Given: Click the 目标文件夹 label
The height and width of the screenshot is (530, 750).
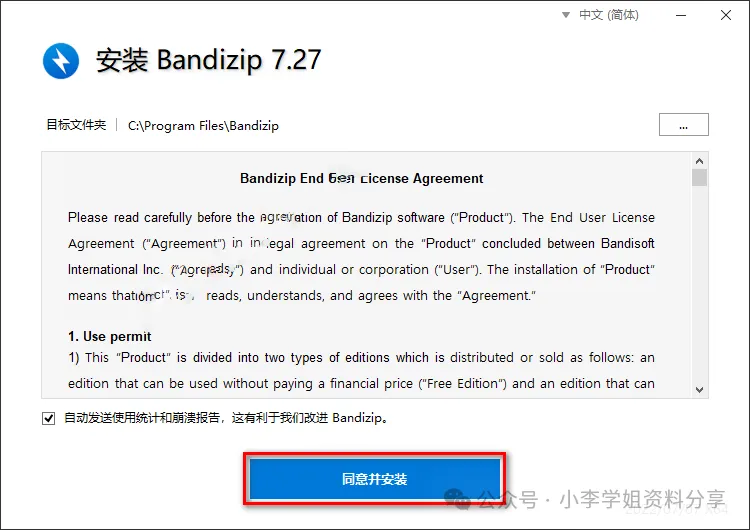Looking at the screenshot, I should 76,125.
